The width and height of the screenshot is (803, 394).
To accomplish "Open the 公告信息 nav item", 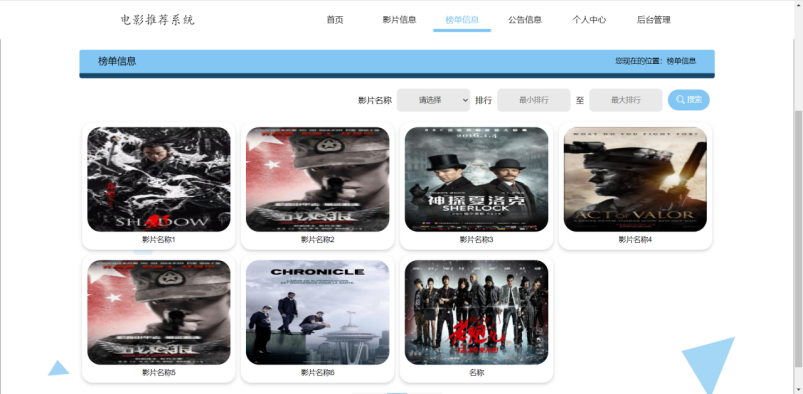I will (x=525, y=20).
